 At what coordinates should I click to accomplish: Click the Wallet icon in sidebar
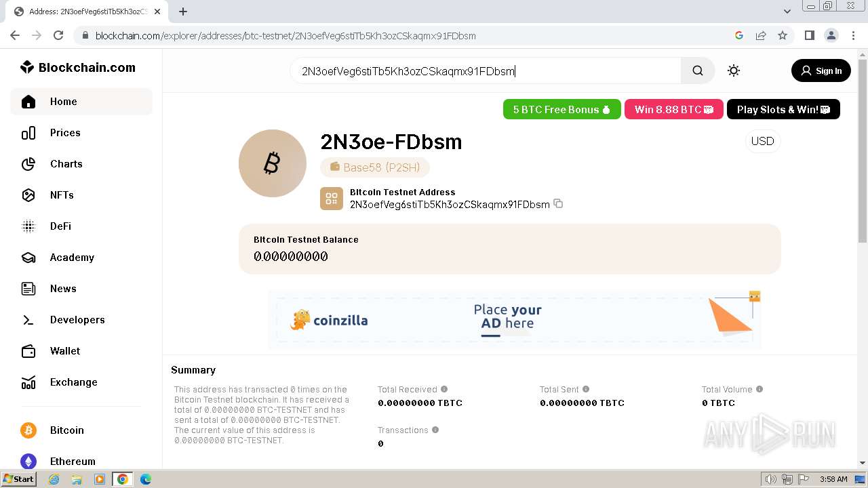click(x=28, y=351)
